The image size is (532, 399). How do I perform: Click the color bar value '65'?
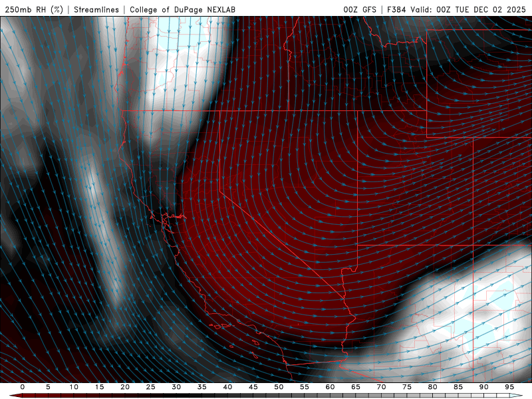click(x=356, y=387)
